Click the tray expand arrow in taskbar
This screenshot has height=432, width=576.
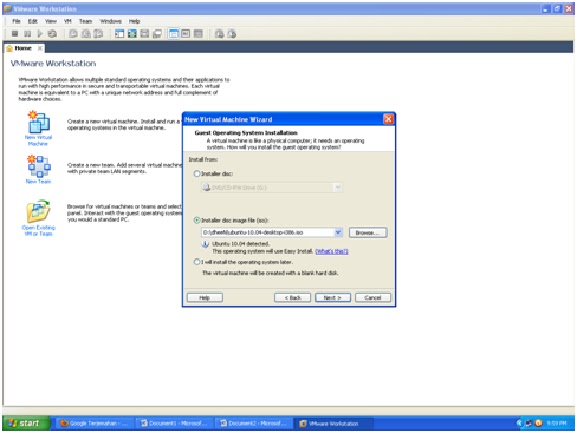[519, 423]
